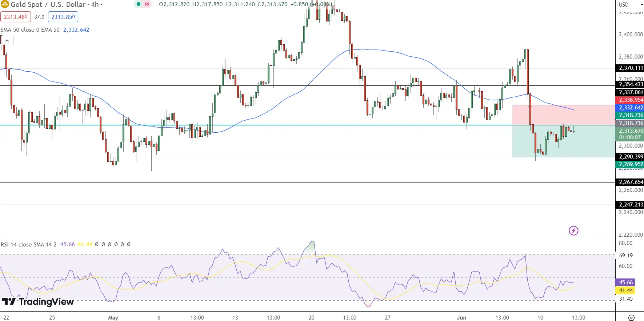Click the 2,354.433 price level label
Viewport: 644px width, 321px height.
630,84
